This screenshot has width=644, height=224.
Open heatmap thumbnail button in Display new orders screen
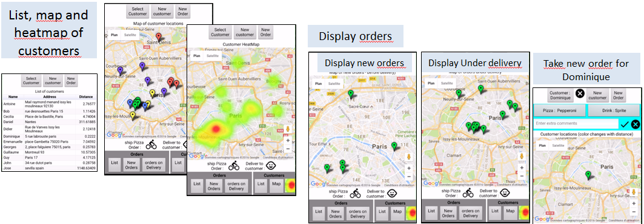pyautogui.click(x=411, y=212)
